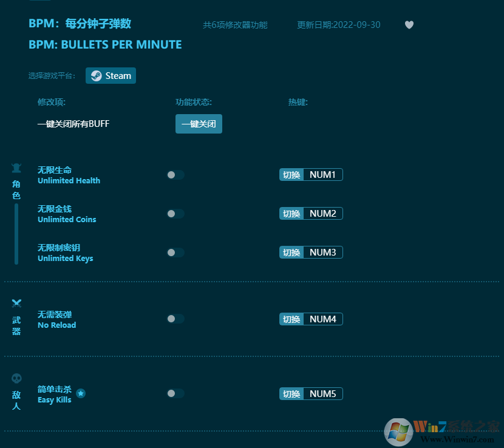The image size is (504, 448).
Task: Click 切换 button for NUM5 hotkey
Action: click(x=291, y=394)
